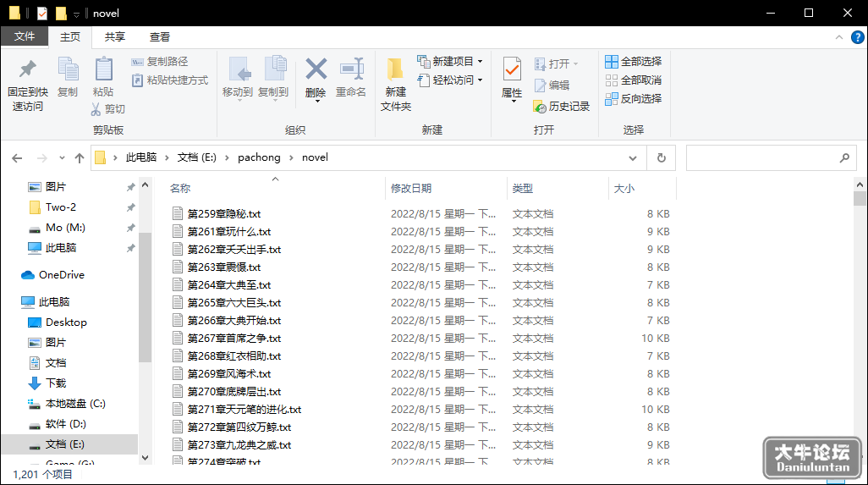Go up one folder with up arrow
Image resolution: width=868 pixels, height=485 pixels.
(80, 158)
